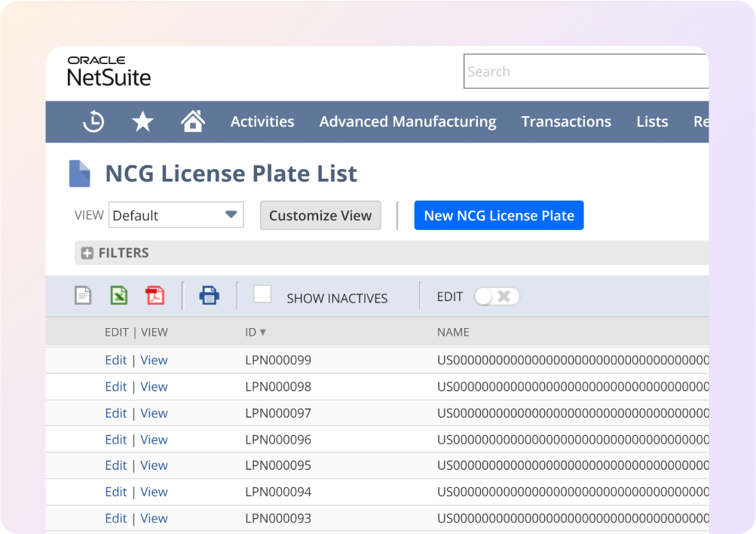The image size is (756, 534).
Task: Select ID cell LPN000094
Action: point(278,492)
